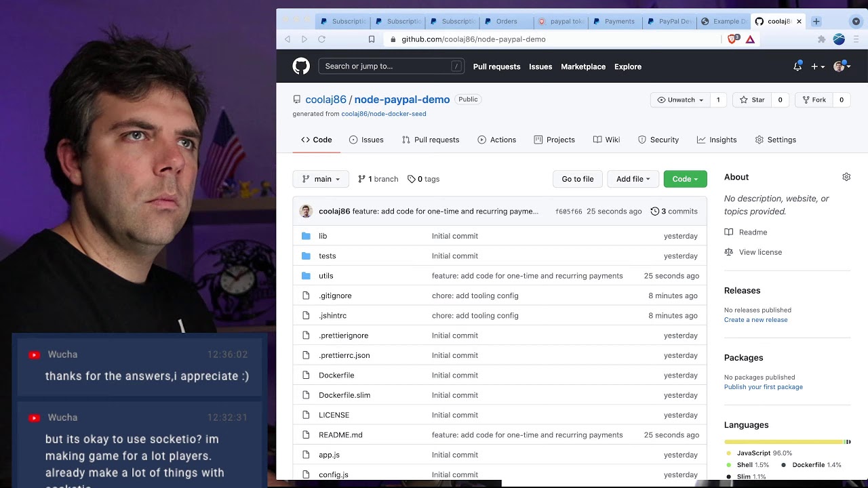Select the Code repository tab
Viewport: 868px width, 488px height.
tap(317, 140)
